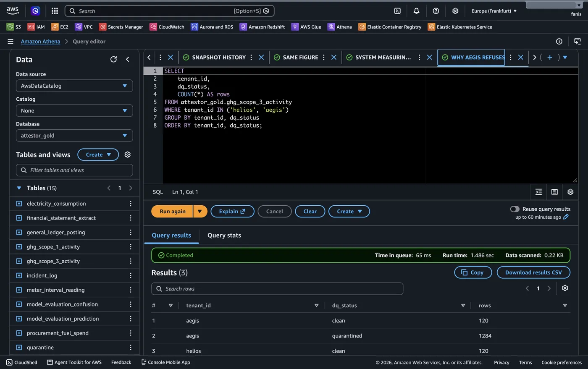Open Elastic Kubernetes Service shortcut

(x=460, y=27)
